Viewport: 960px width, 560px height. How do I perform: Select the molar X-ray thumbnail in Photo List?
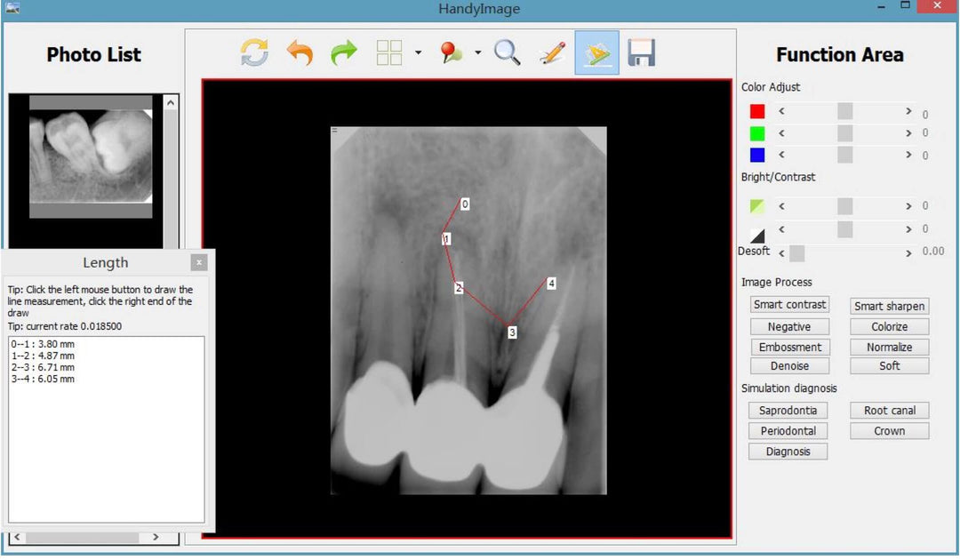(x=91, y=156)
